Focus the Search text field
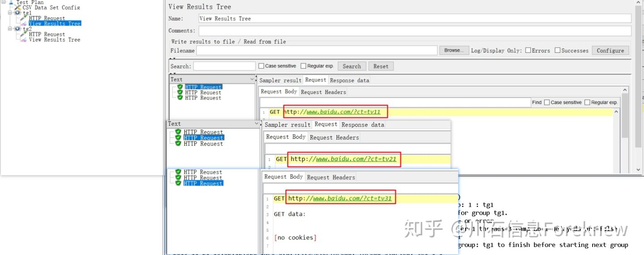This screenshot has width=644, height=255. tap(225, 66)
